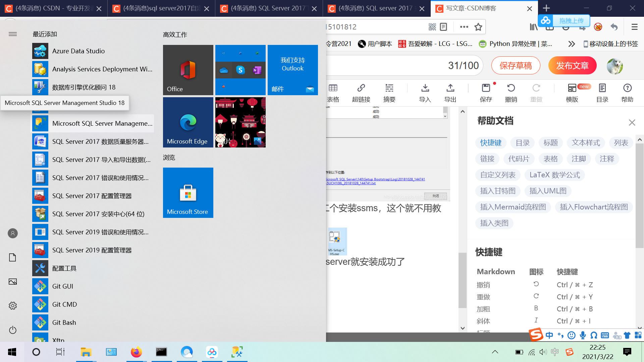Show more bookmarks chevron
This screenshot has height=362, width=644.
pyautogui.click(x=572, y=44)
